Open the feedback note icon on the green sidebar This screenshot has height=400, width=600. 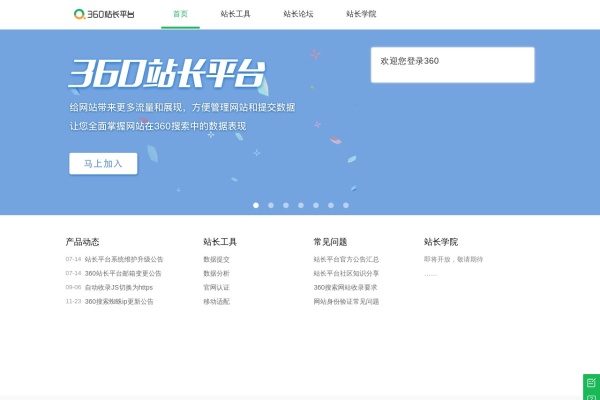click(591, 382)
